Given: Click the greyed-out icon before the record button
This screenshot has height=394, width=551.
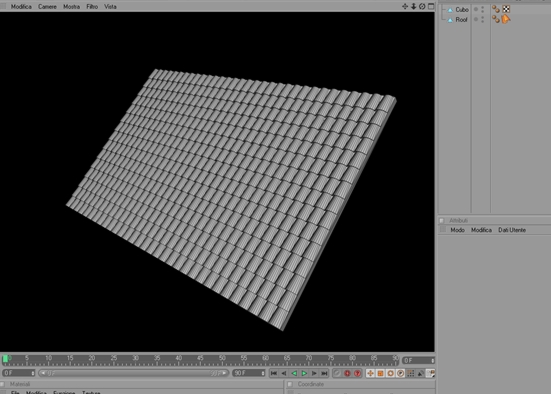Looking at the screenshot, I should point(337,373).
